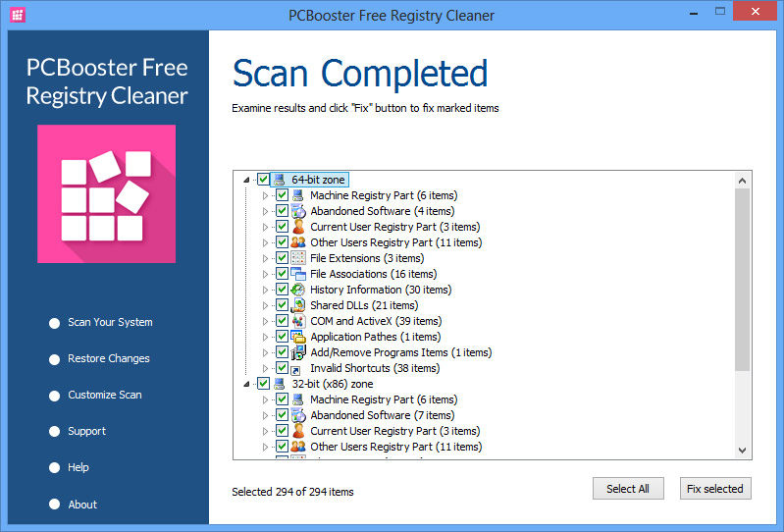Click the Select All button
The width and height of the screenshot is (784, 532).
click(x=628, y=489)
